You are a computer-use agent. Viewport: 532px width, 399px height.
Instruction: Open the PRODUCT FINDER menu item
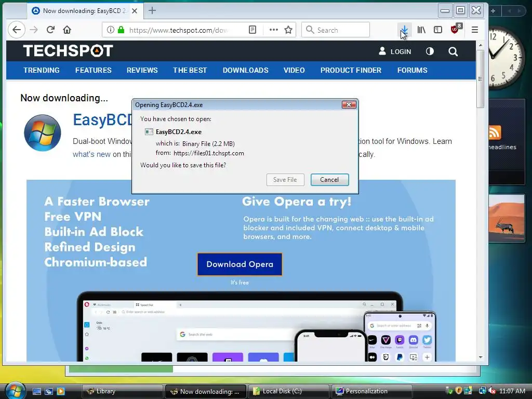coord(351,70)
